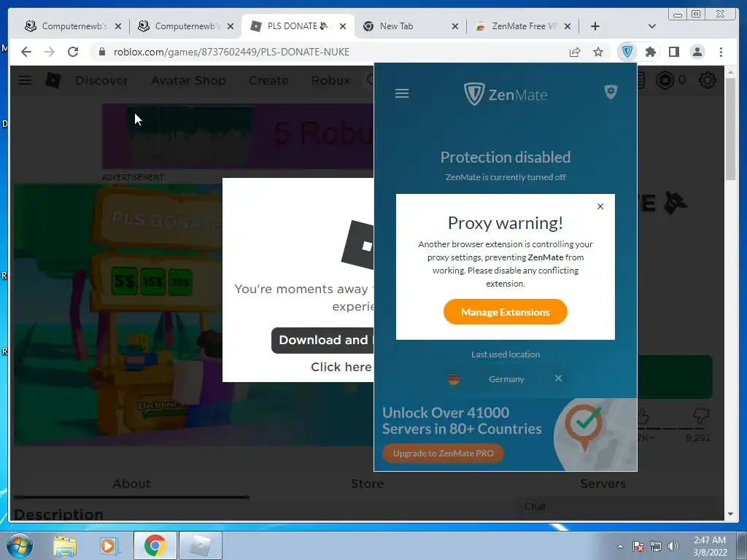This screenshot has width=747, height=560.
Task: Open Windows Media Player from taskbar
Action: (109, 546)
